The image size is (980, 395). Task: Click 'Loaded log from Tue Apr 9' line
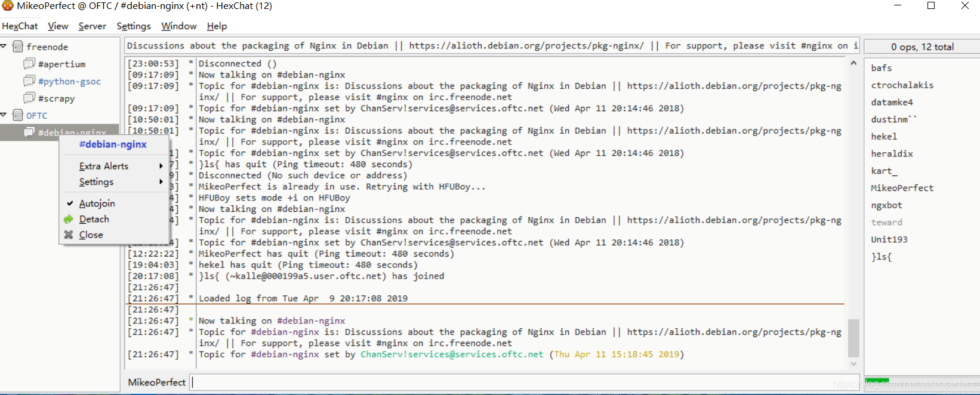(x=303, y=298)
